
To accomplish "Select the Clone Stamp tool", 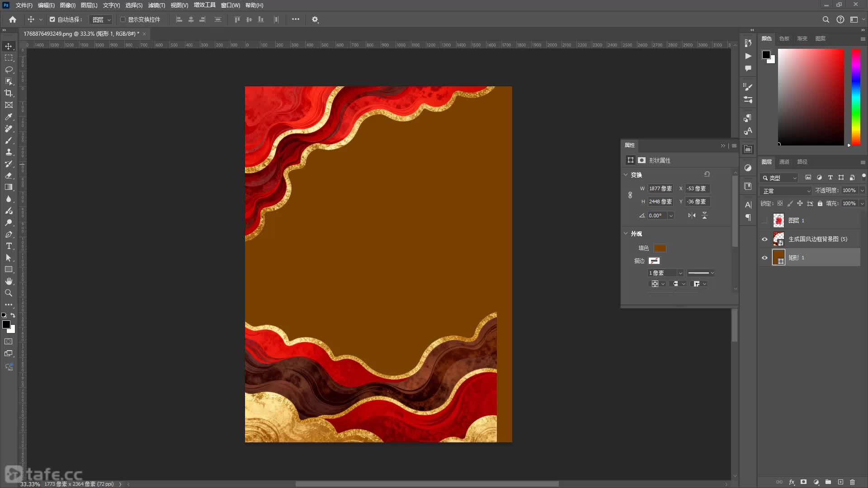I will tap(9, 152).
